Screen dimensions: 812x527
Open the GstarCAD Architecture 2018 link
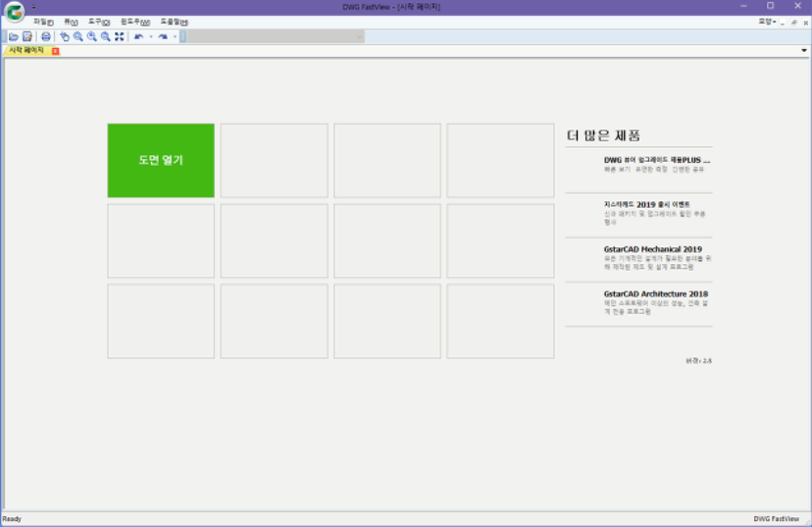[656, 293]
